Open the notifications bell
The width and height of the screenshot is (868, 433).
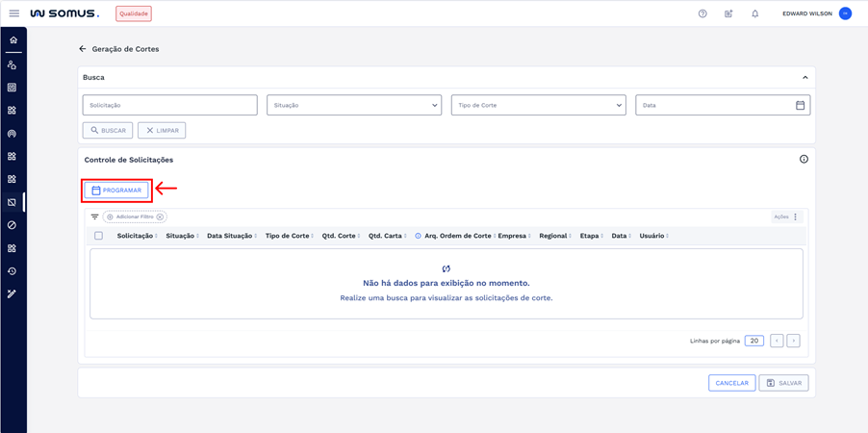[x=754, y=13]
